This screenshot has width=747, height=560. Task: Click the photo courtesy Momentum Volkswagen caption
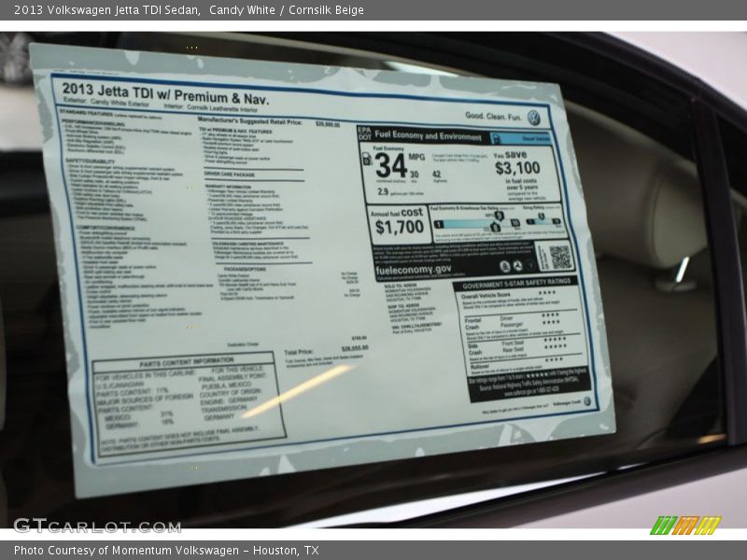tap(166, 551)
